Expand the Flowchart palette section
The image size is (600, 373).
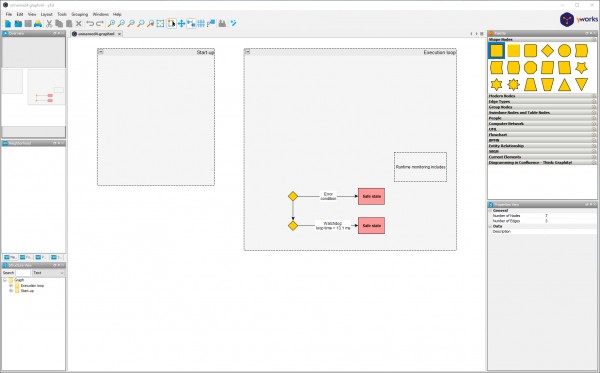pyautogui.click(x=542, y=135)
